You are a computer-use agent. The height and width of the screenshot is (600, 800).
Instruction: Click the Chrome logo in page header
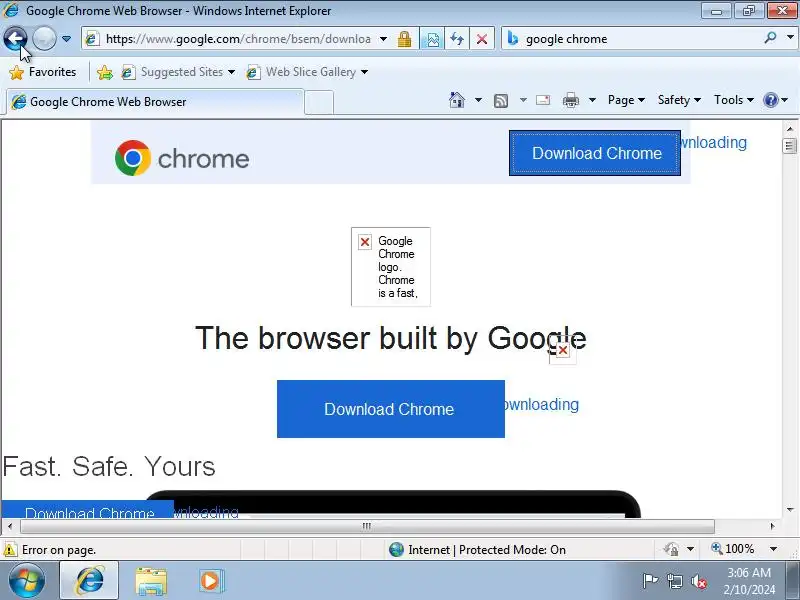(x=182, y=158)
